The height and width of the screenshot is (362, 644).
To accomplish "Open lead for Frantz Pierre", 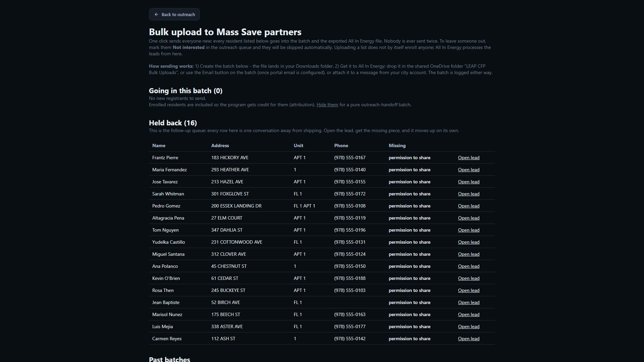I will (469, 158).
